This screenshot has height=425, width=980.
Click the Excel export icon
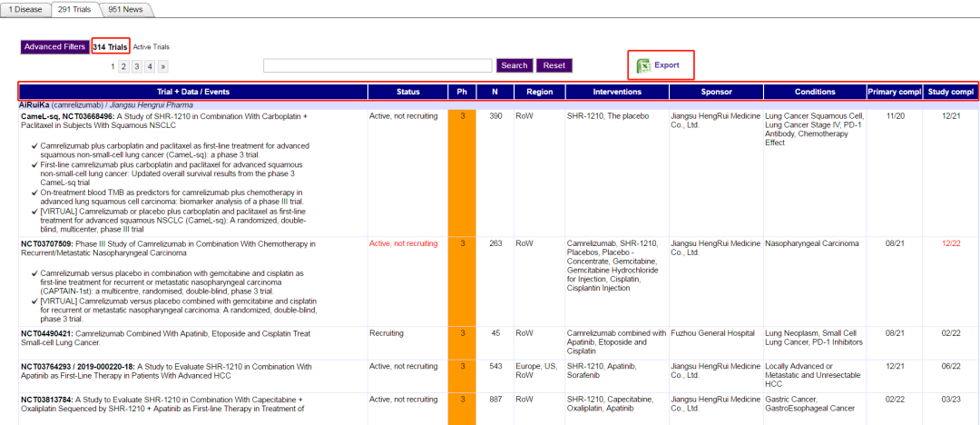(x=643, y=65)
